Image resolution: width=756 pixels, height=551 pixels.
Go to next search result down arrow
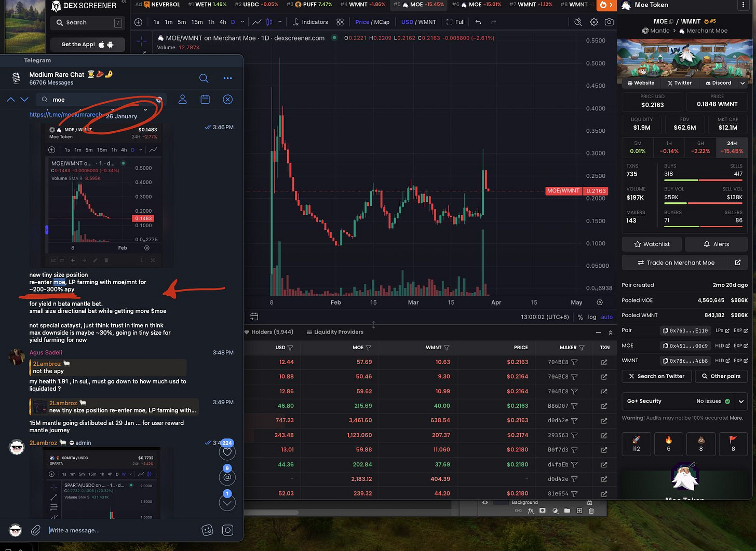click(x=24, y=99)
